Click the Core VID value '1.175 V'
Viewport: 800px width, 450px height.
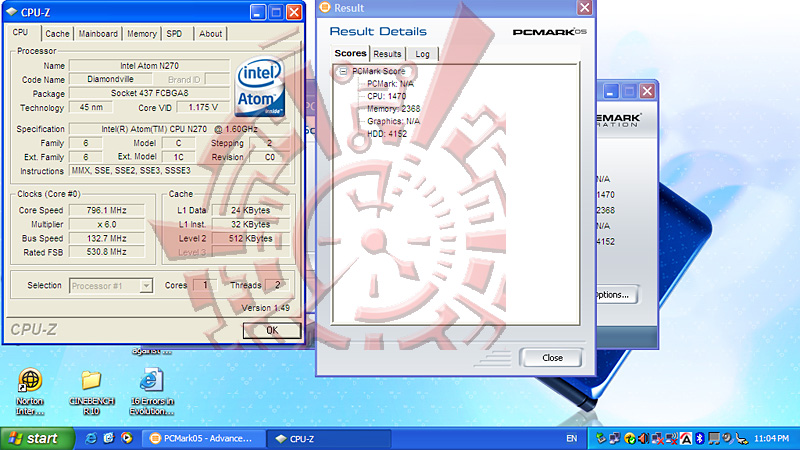(x=203, y=107)
